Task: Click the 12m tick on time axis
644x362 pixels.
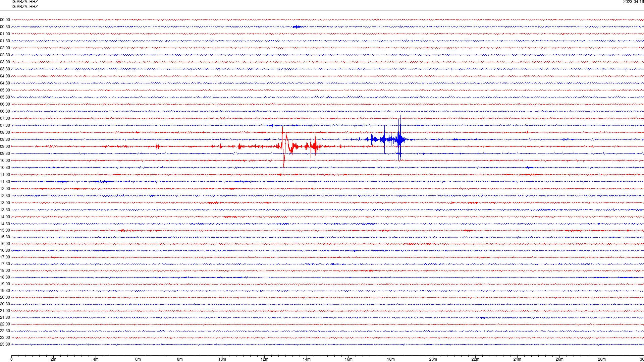Action: (264, 359)
